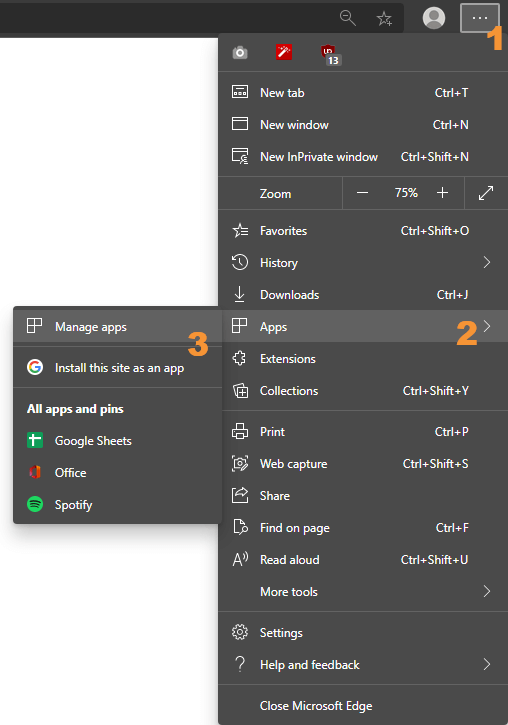Click the zoom magnifier icon in address bar
This screenshot has width=508, height=725.
coord(348,18)
